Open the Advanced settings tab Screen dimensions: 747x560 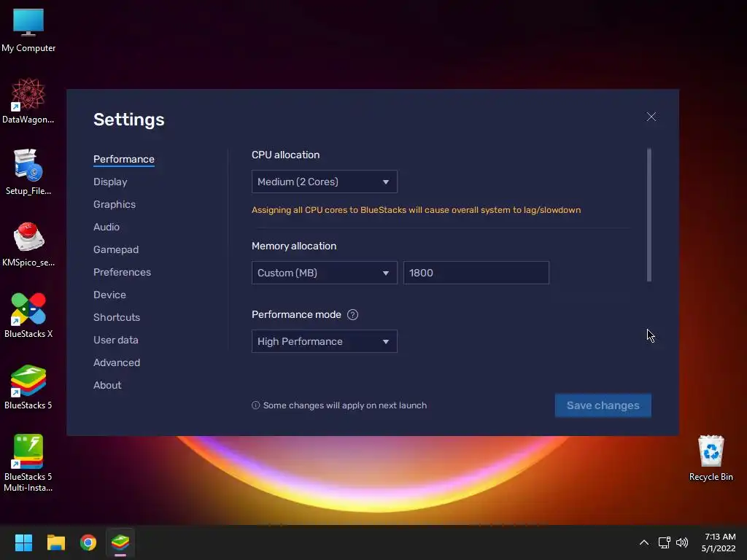point(117,363)
